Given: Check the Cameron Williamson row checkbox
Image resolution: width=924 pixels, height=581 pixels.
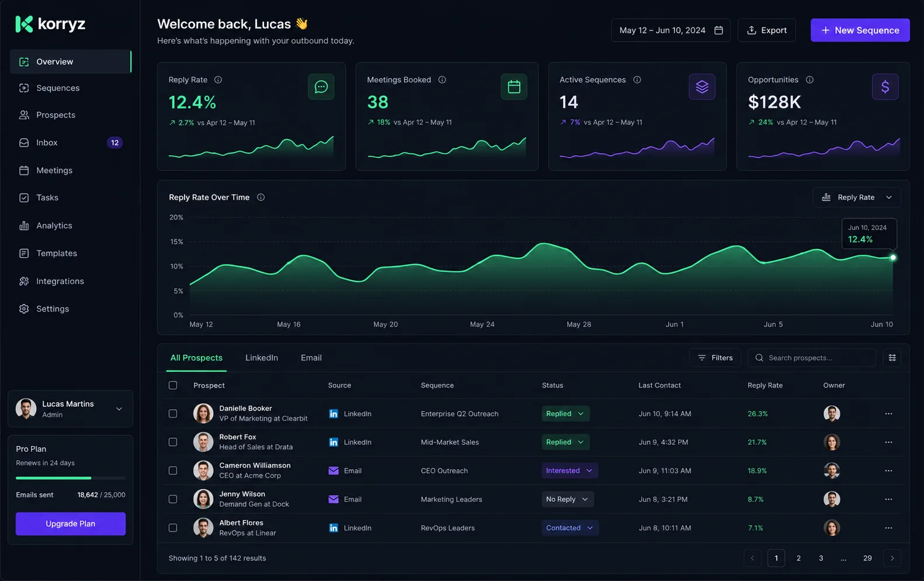Looking at the screenshot, I should coord(173,471).
